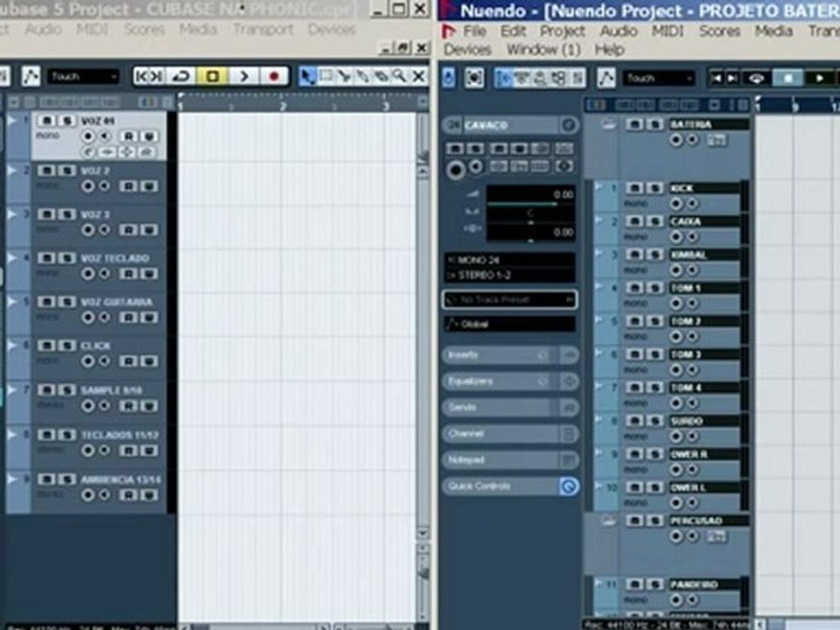Go to next marker in Nuendo transport
840x630 pixels.
731,79
